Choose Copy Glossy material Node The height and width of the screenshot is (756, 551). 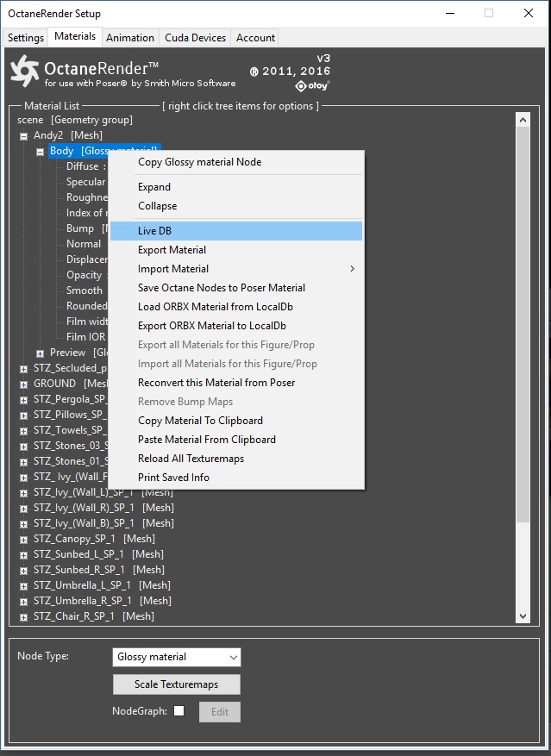click(236, 162)
